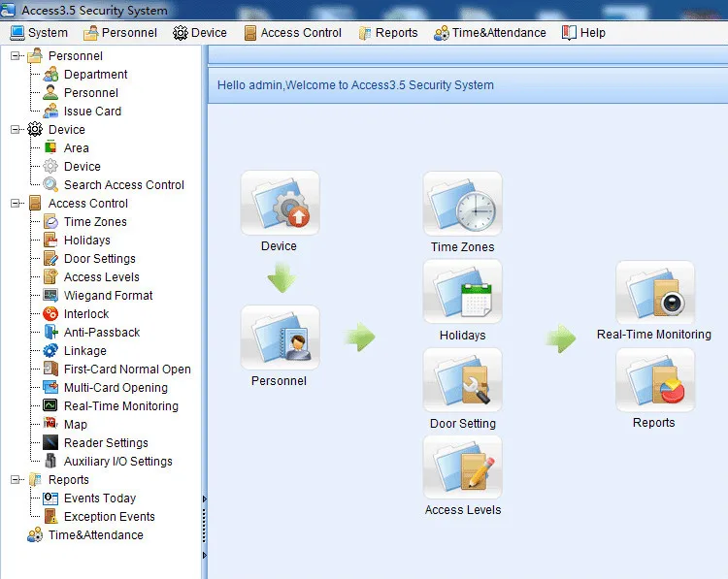The image size is (728, 579).
Task: Open the Holidays shortcut with the calendar
Action: coord(462,291)
